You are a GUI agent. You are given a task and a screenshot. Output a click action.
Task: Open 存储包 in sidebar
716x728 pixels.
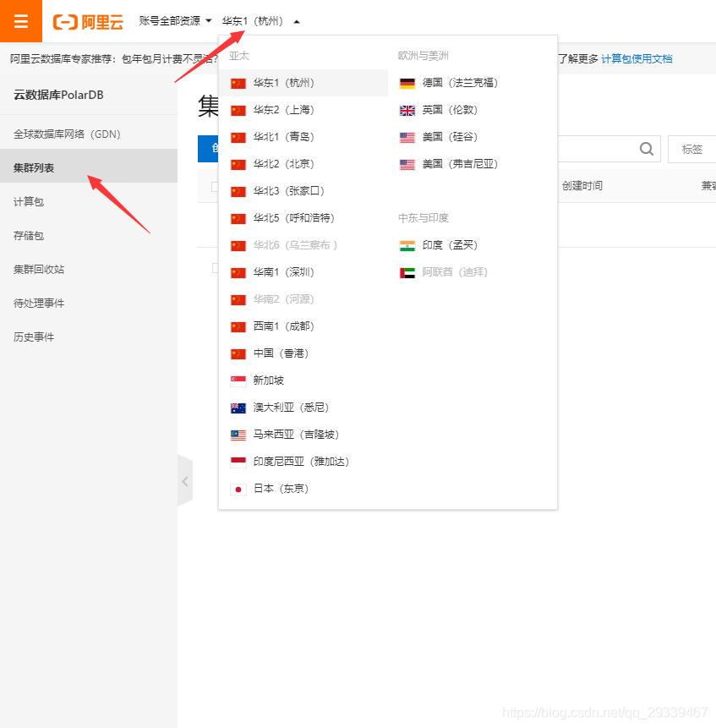(89, 235)
